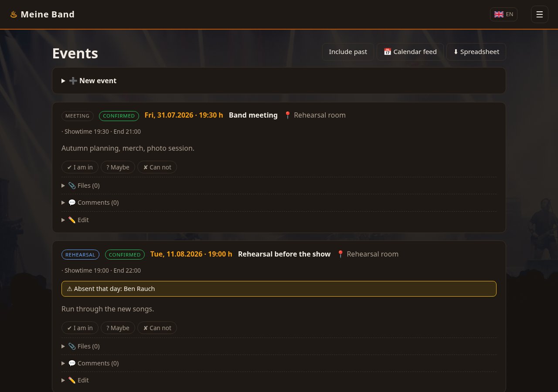Toggle 'I am in' for the Band meeting

pyautogui.click(x=80, y=167)
